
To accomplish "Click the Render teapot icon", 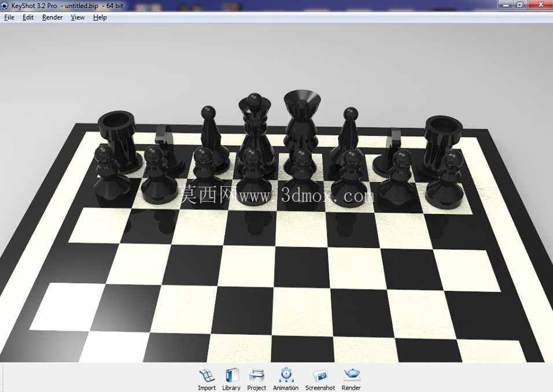I will coord(351,375).
